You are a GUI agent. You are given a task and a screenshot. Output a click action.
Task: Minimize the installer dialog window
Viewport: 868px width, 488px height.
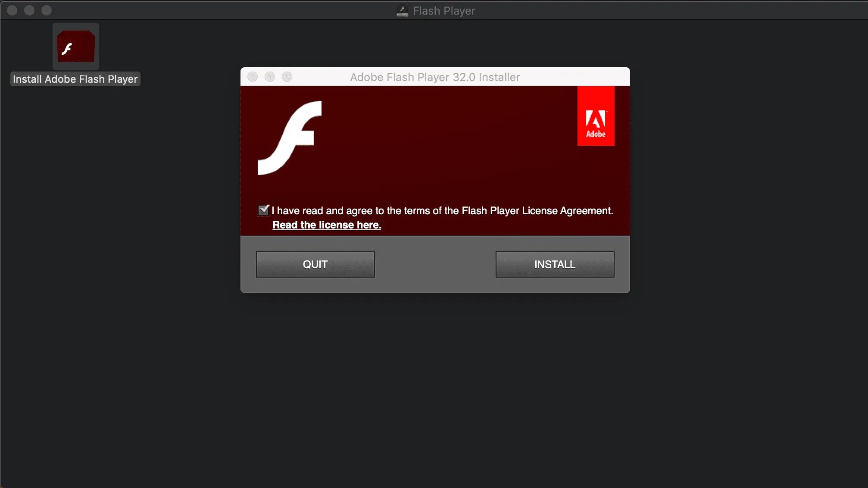[270, 77]
